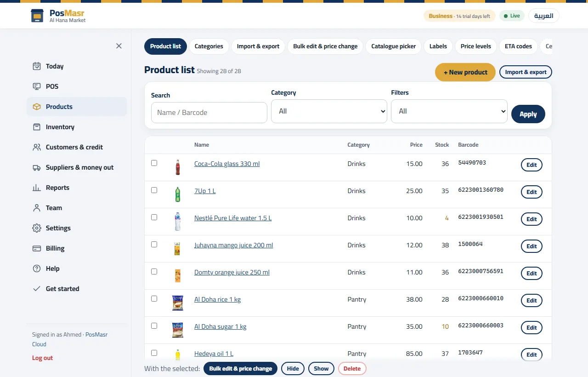Tick the Al Doha sugar 1 kg checkbox
The width and height of the screenshot is (588, 377).
pyautogui.click(x=154, y=326)
